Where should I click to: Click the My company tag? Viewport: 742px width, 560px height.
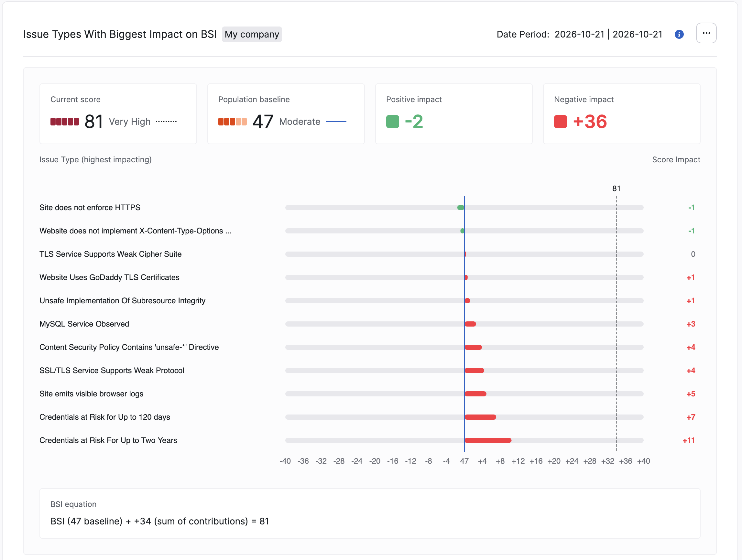252,34
